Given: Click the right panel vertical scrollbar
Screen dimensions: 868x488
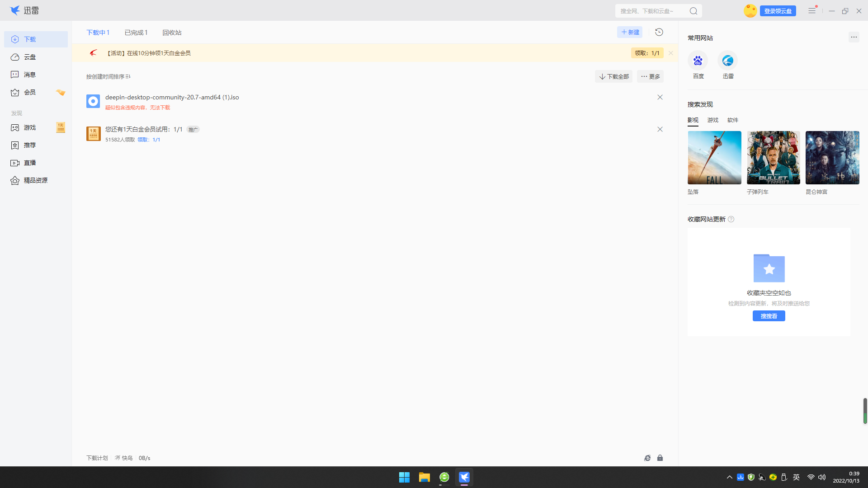Looking at the screenshot, I should [x=865, y=411].
